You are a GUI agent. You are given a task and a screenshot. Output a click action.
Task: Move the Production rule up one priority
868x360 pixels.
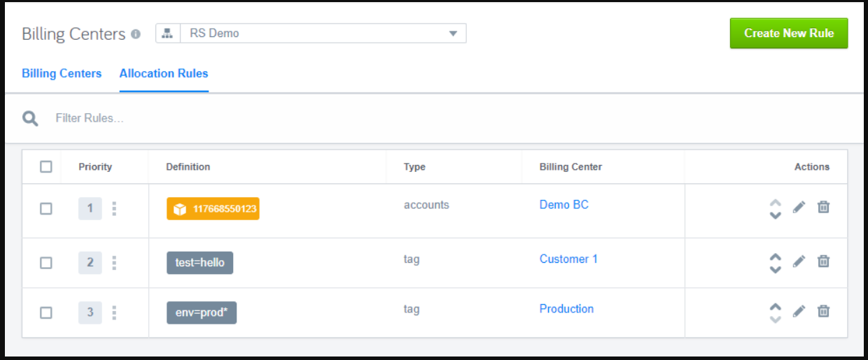click(x=775, y=306)
